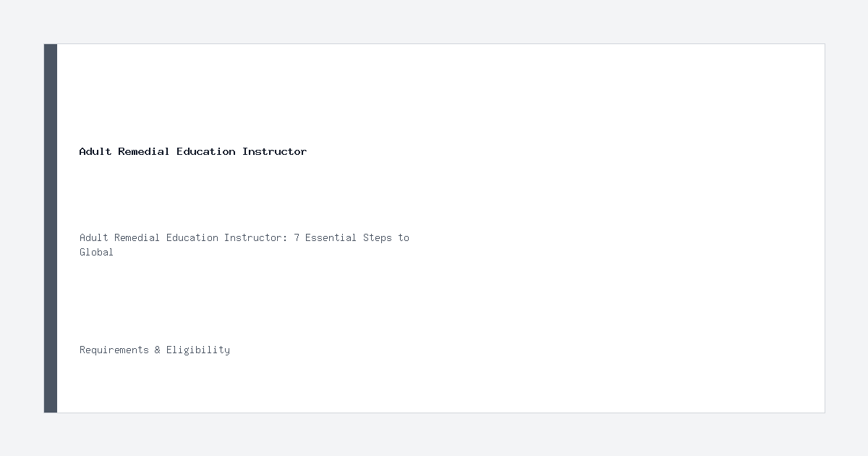Image resolution: width=868 pixels, height=456 pixels.
Task: Click the word Steps in the subtitle
Action: coord(378,237)
